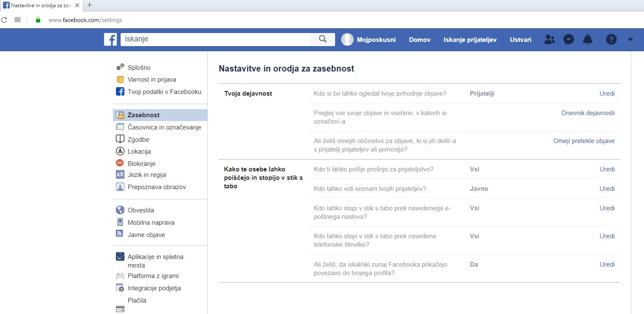Open Messenger icon in header
The width and height of the screenshot is (644, 314).
(568, 39)
